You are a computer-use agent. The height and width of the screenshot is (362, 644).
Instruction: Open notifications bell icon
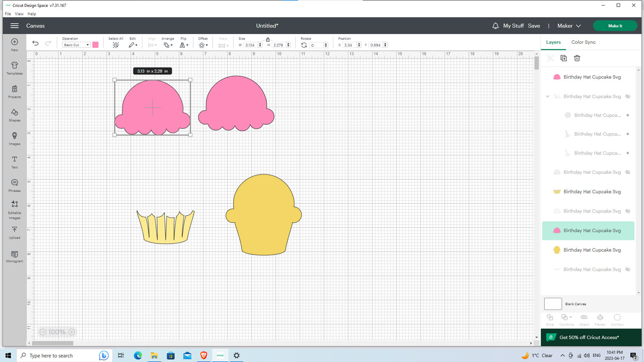click(x=495, y=26)
